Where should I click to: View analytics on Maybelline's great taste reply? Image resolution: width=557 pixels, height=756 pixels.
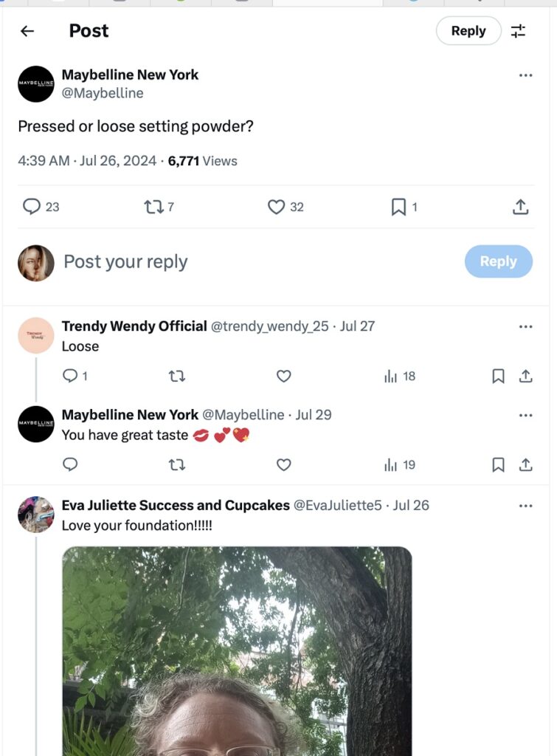point(391,465)
